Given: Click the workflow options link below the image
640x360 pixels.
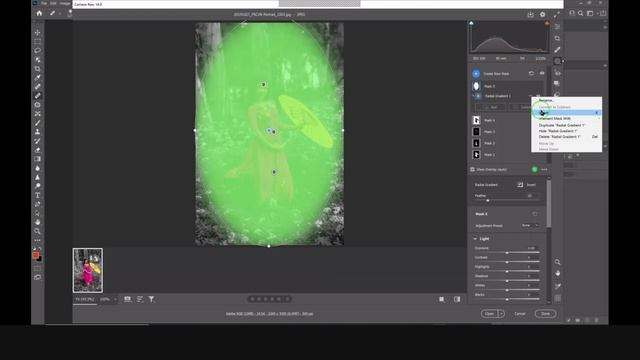Looking at the screenshot, I should (x=269, y=314).
